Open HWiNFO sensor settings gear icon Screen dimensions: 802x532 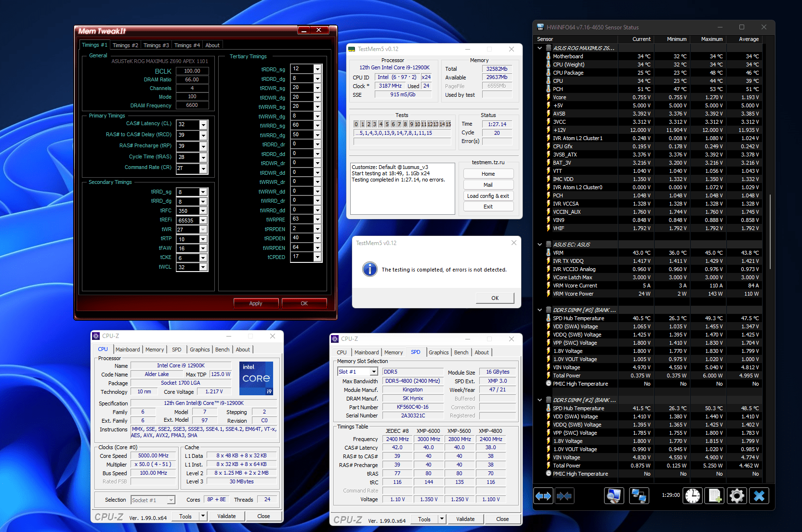click(736, 495)
